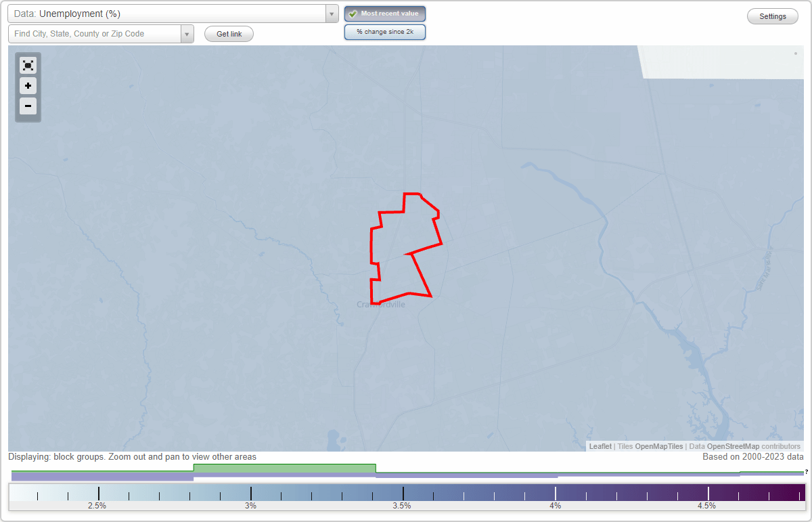The width and height of the screenshot is (812, 522).
Task: Expand the Find City search dropdown arrow
Action: pyautogui.click(x=187, y=34)
